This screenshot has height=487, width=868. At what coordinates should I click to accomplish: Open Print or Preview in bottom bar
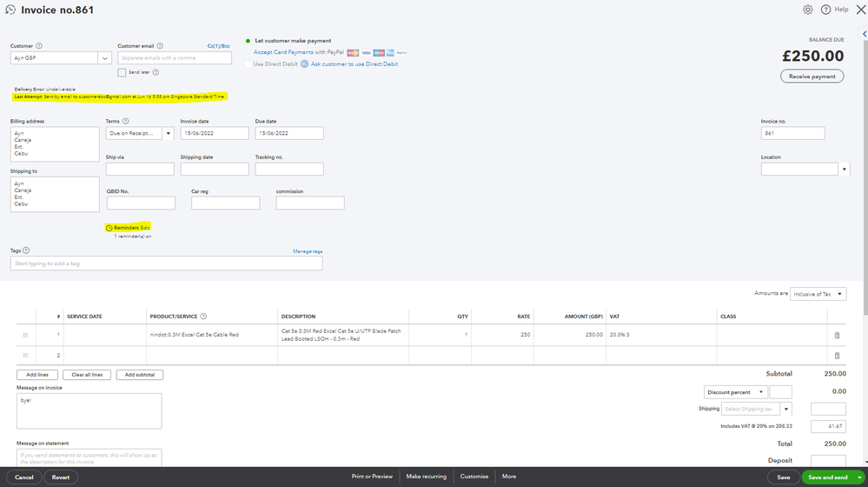[x=372, y=477]
